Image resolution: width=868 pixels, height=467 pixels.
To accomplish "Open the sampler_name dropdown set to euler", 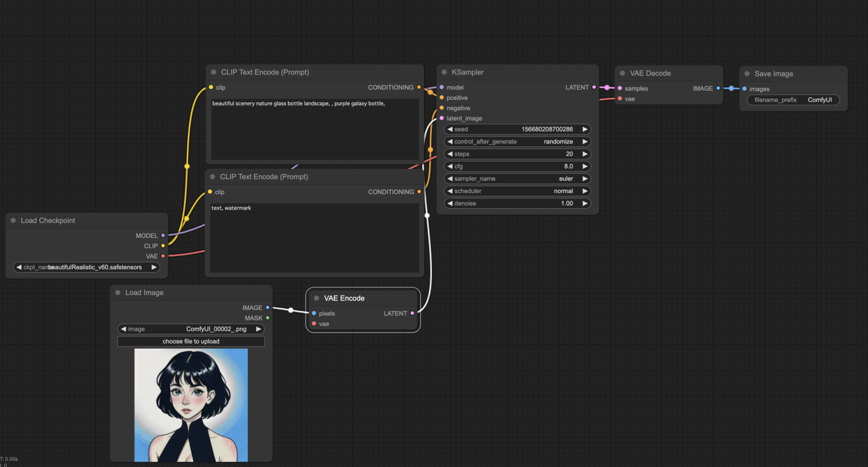I will click(x=517, y=178).
